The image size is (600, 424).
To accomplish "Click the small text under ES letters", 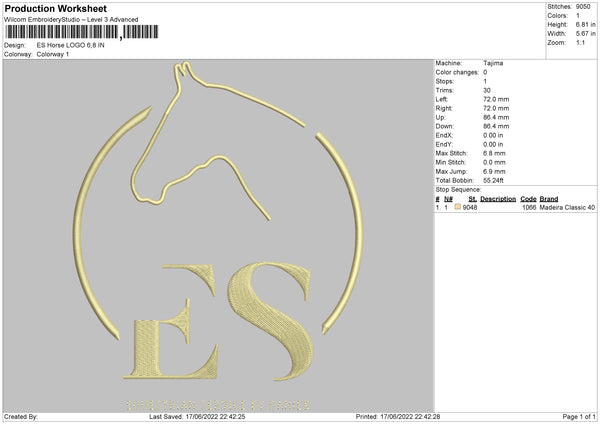I will [217, 406].
